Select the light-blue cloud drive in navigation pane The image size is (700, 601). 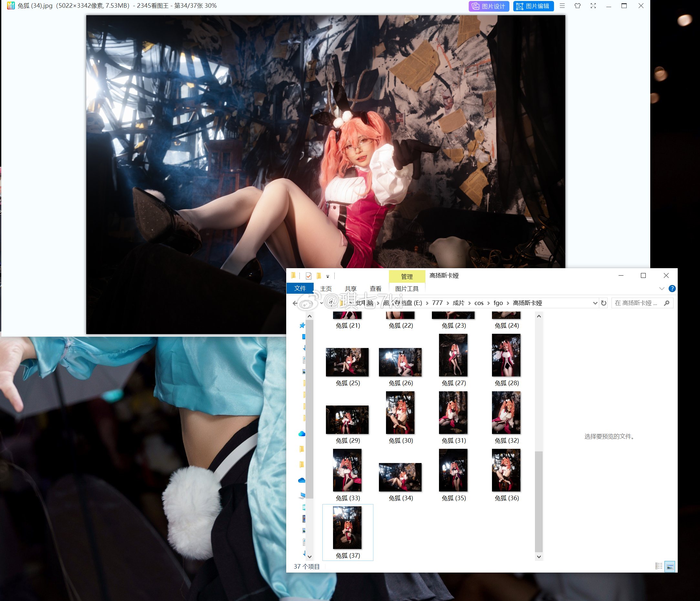coord(302,434)
